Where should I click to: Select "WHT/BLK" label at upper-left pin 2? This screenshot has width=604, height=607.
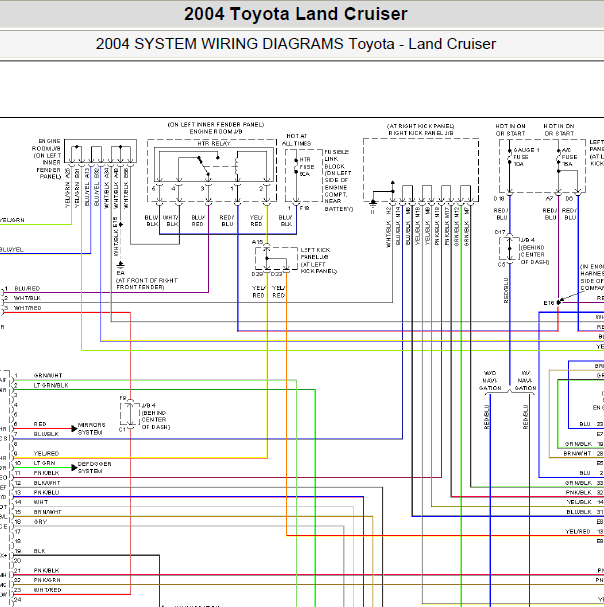click(27, 298)
